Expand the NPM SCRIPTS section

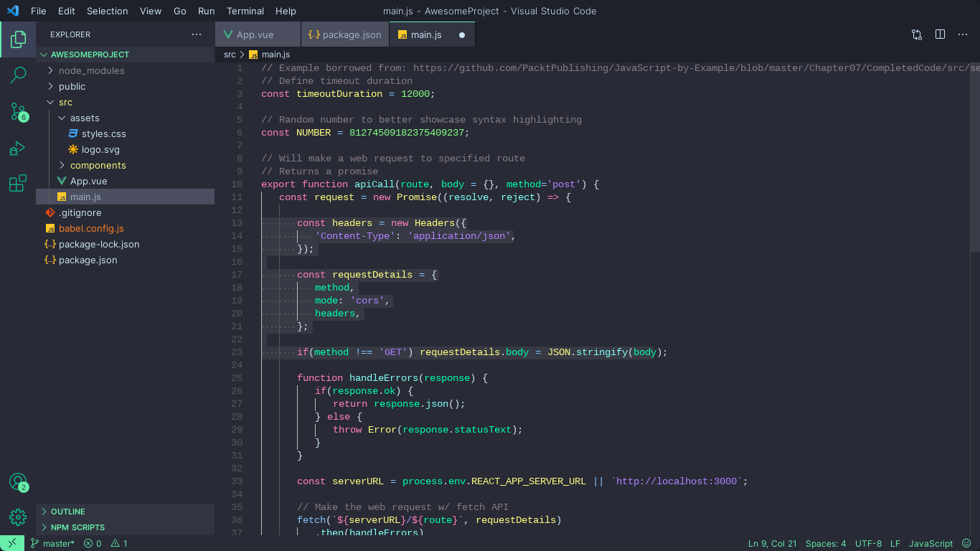click(125, 527)
